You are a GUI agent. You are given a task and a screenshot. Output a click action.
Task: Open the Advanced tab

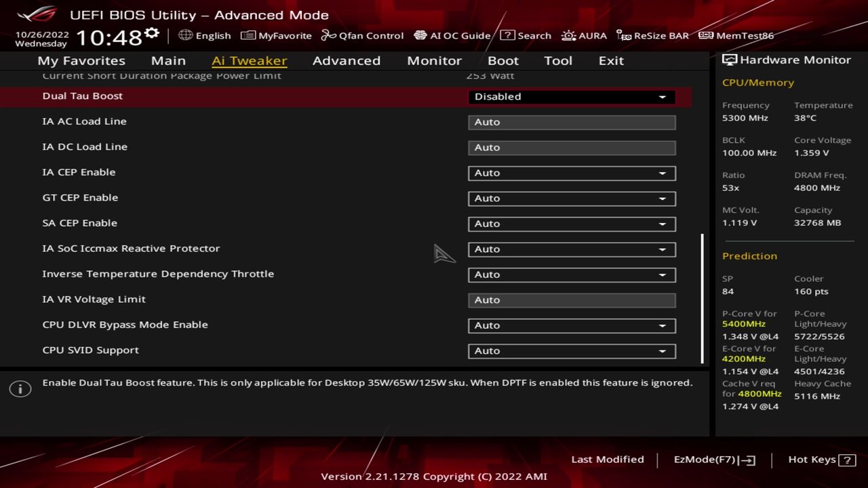click(x=347, y=60)
